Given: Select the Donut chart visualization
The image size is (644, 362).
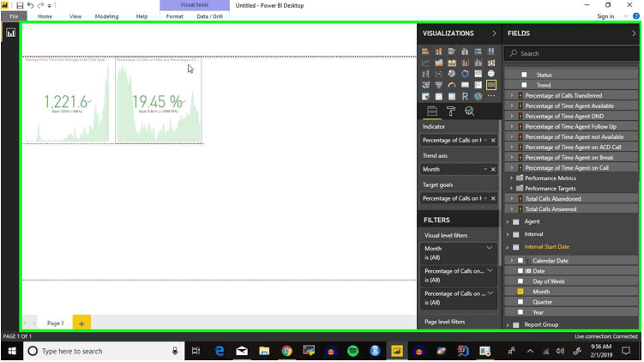Looking at the screenshot, I should click(465, 74).
